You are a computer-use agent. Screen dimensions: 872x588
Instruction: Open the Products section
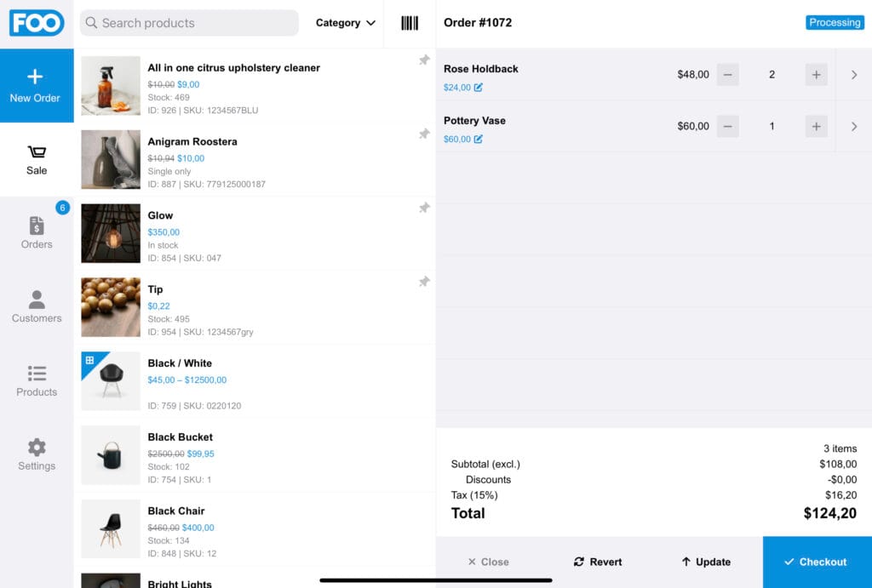point(37,380)
